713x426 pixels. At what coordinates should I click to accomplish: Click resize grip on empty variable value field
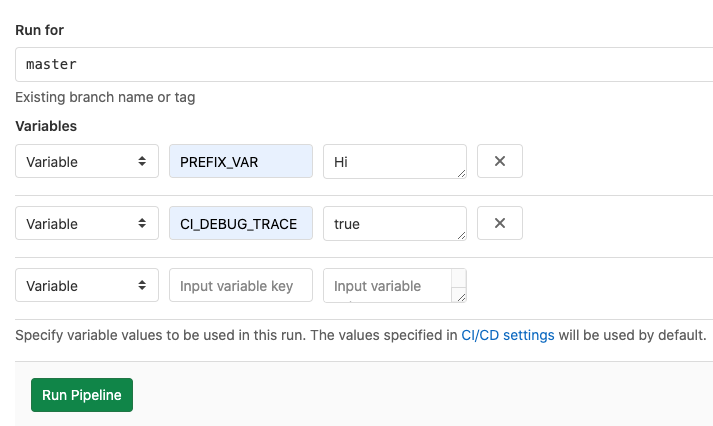[460, 296]
